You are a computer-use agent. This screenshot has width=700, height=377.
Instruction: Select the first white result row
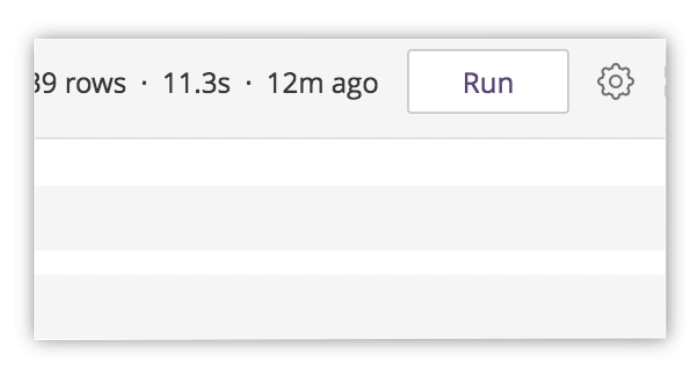point(350,163)
